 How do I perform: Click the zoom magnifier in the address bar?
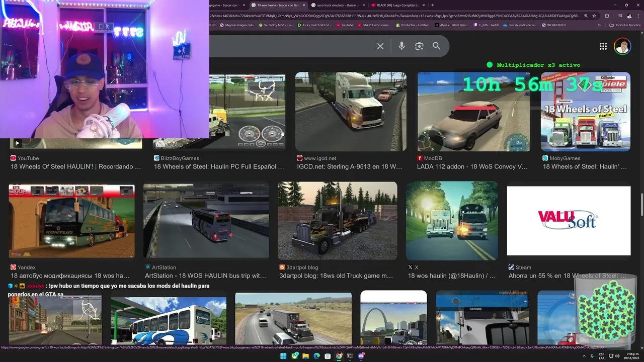586,16
